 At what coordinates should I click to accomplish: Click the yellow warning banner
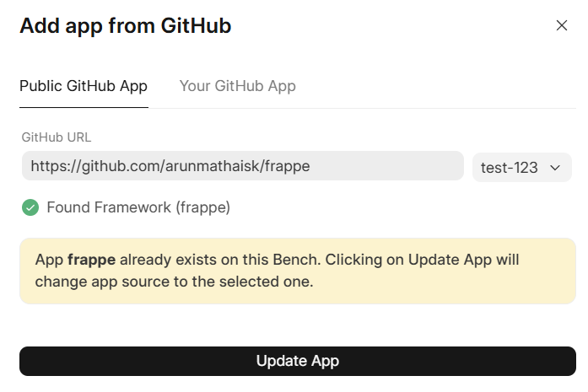point(299,271)
